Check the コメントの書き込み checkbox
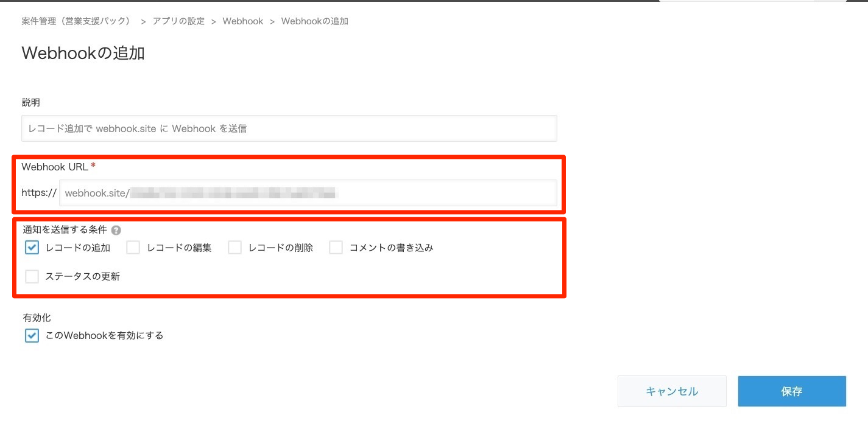 [x=336, y=248]
